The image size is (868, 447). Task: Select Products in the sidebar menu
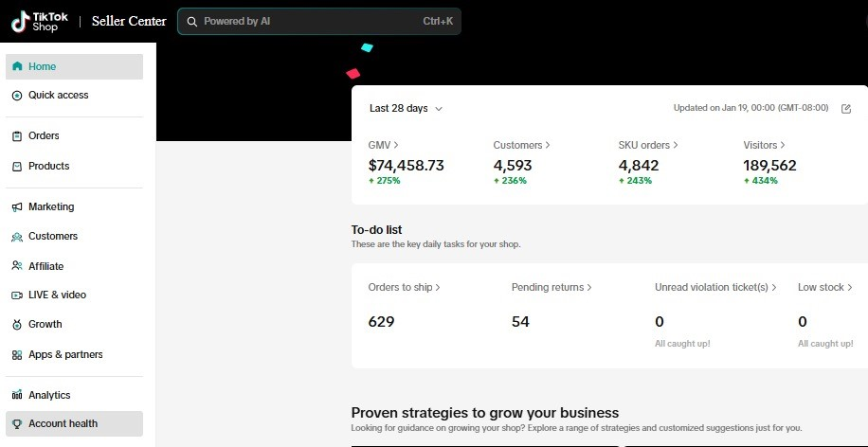coord(49,167)
